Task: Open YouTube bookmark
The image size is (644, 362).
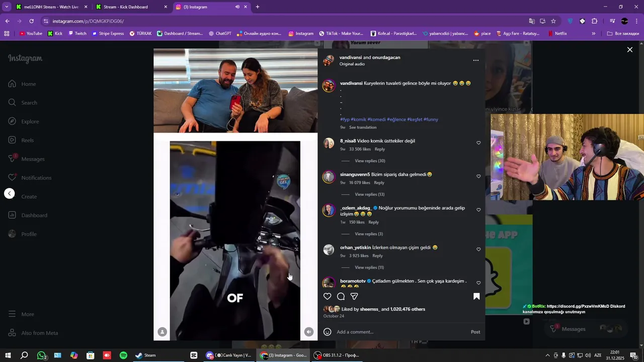Action: (x=31, y=34)
